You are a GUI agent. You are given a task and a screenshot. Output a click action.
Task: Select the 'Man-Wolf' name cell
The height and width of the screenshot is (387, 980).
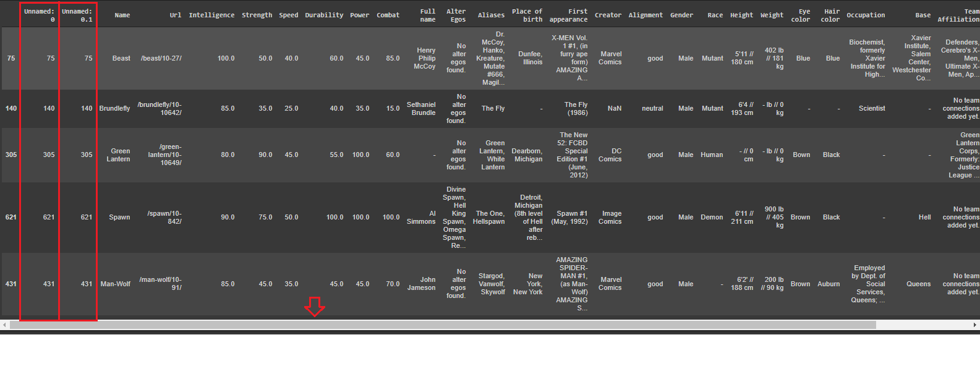(x=116, y=284)
